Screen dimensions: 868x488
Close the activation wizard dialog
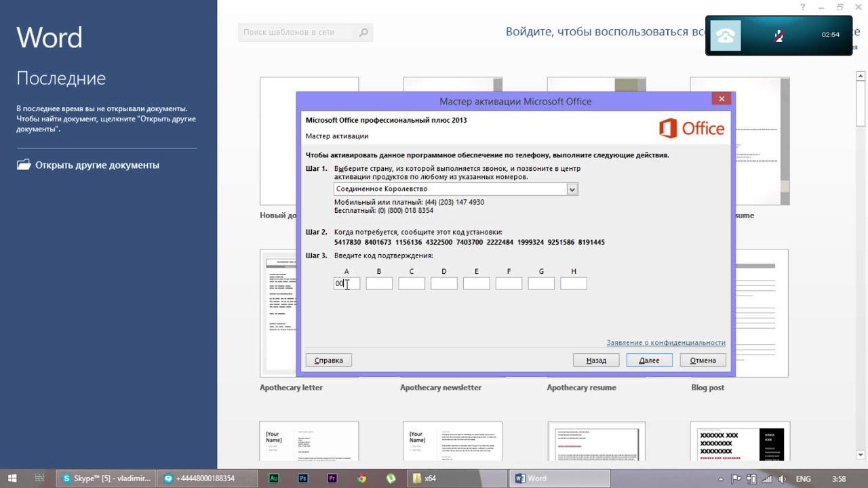pos(722,99)
